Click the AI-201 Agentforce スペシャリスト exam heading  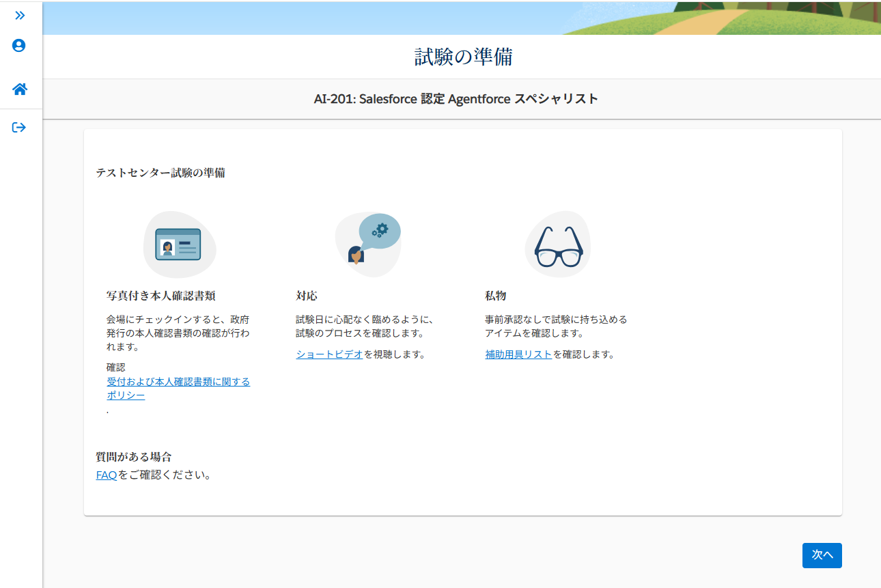(456, 99)
